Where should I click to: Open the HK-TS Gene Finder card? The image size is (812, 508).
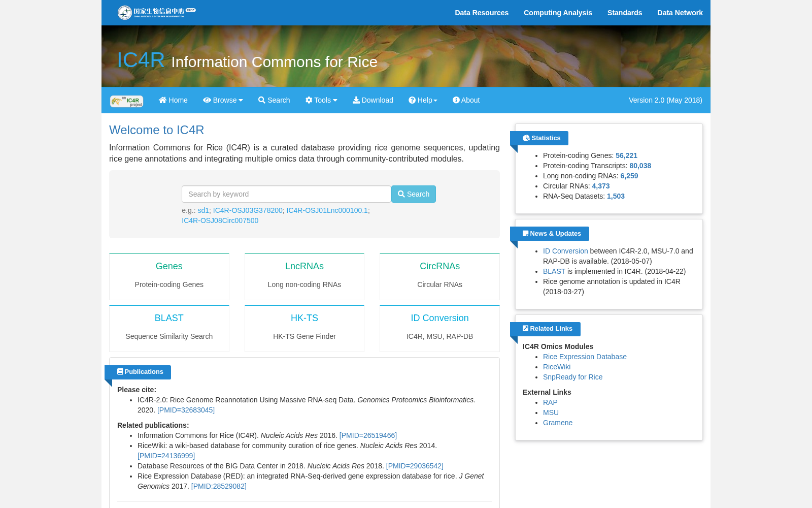coord(304,329)
